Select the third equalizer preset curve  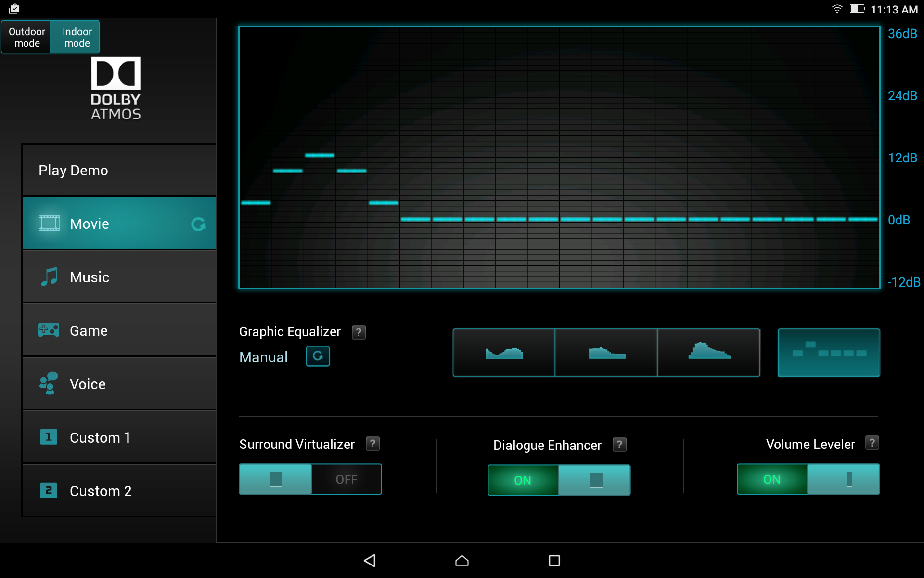(x=709, y=353)
